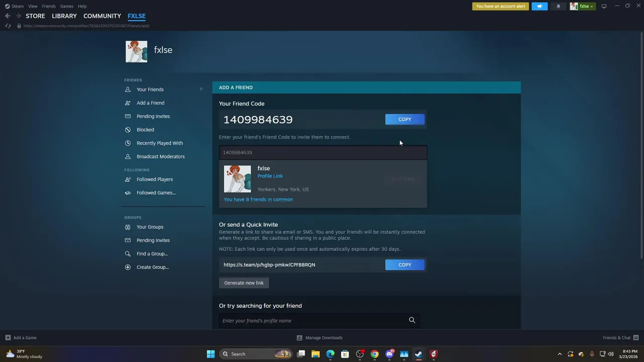This screenshot has height=362, width=644.
Task: Click the Windows Start button
Action: coord(211,354)
